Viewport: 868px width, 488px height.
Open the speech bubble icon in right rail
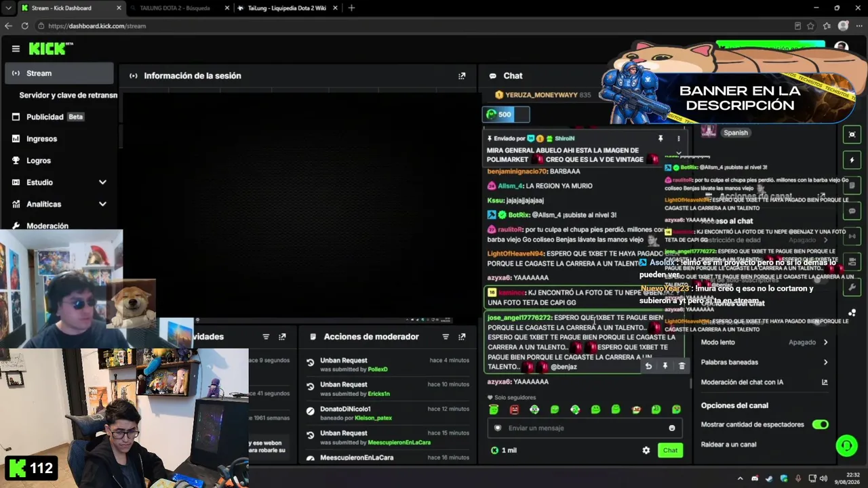(852, 211)
